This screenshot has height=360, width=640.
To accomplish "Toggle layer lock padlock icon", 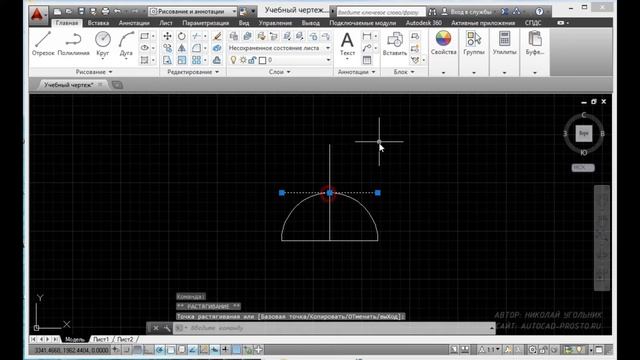I will coord(252,60).
